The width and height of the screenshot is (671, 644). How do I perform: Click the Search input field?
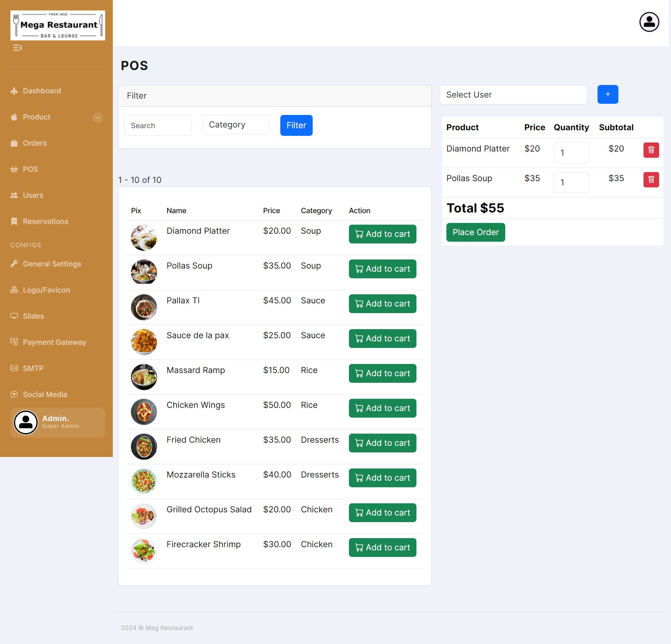tap(158, 125)
